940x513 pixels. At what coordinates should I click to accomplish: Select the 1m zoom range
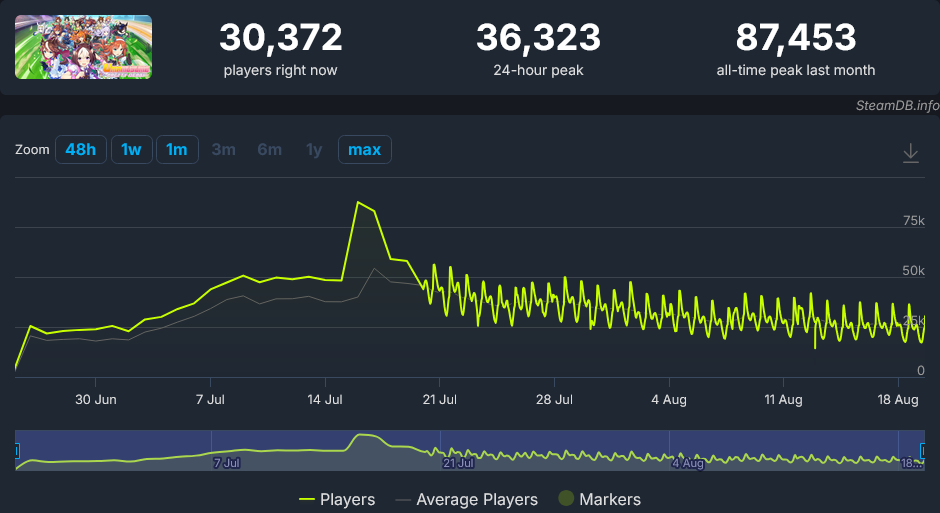(x=176, y=150)
